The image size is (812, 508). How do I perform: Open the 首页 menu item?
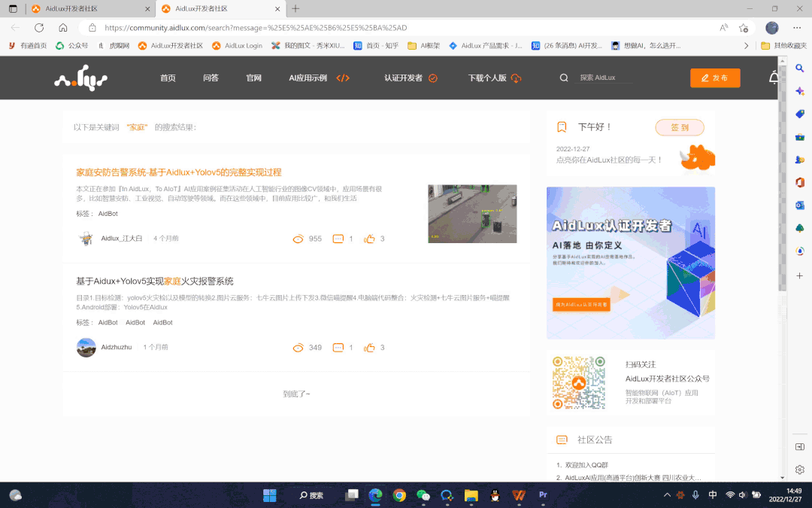coord(167,78)
